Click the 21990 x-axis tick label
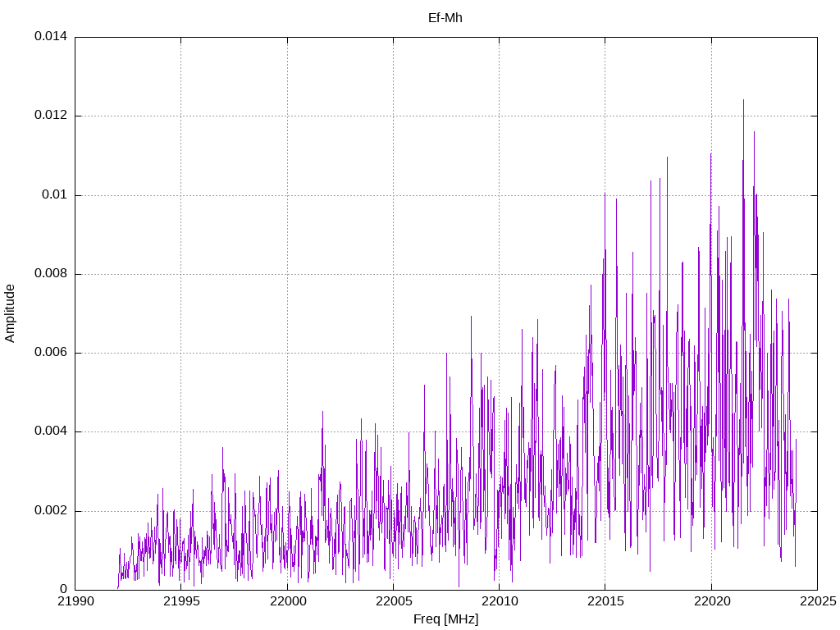Image resolution: width=840 pixels, height=630 pixels. coord(75,602)
